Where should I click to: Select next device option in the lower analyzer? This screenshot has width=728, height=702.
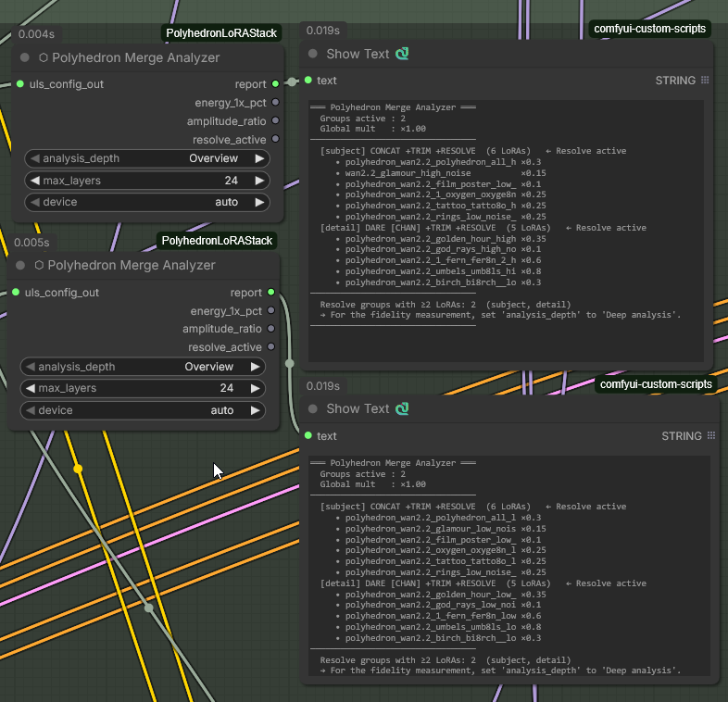[x=256, y=410]
